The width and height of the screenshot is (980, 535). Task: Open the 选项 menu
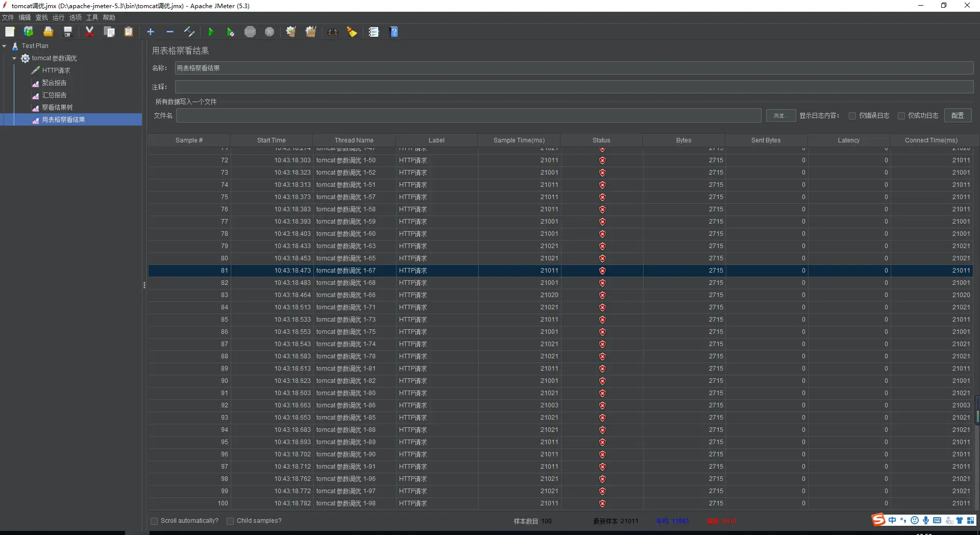coord(76,17)
